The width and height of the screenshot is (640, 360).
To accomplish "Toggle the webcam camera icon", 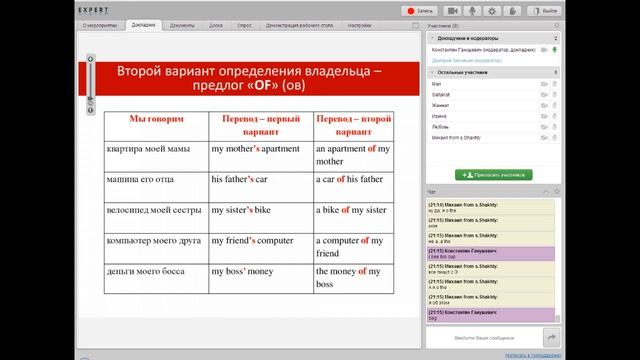I will [452, 11].
